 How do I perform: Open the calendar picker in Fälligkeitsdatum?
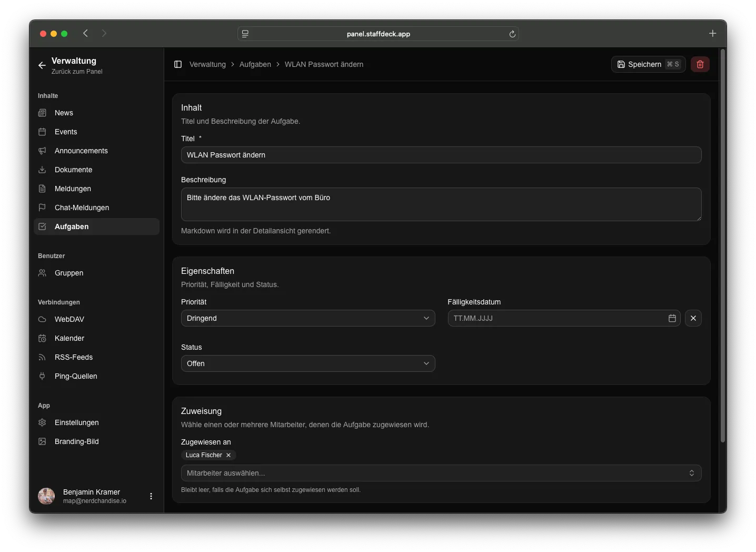[x=672, y=318]
